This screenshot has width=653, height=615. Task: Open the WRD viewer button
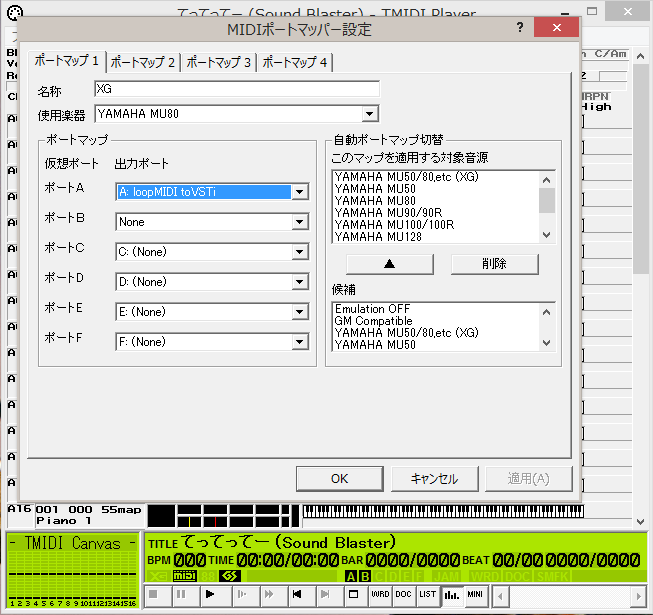pos(380,595)
